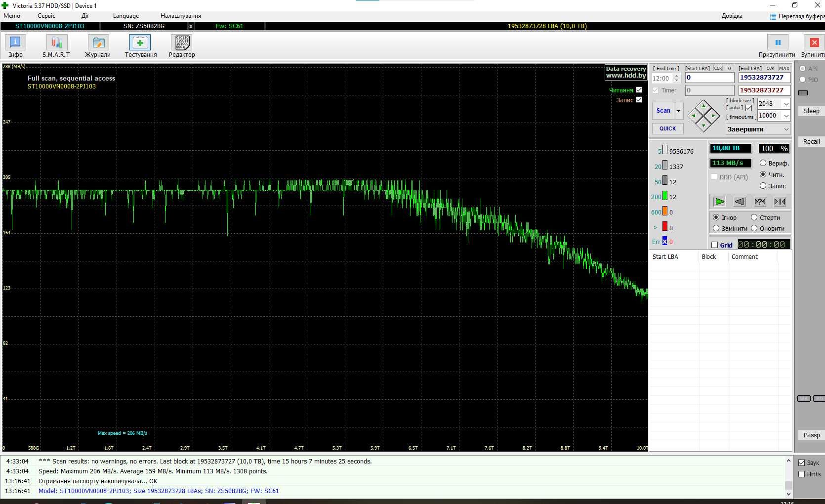Select the Замінити remap action

coord(716,228)
